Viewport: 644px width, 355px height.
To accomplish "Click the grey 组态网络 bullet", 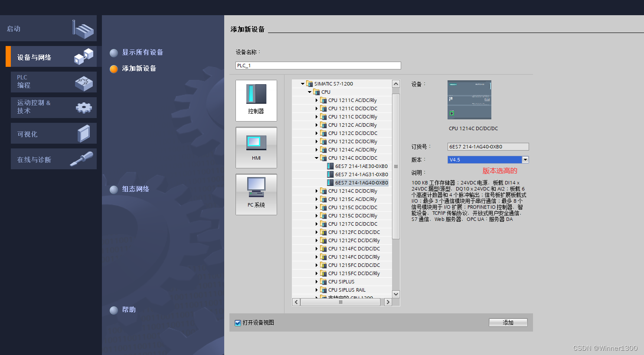I will pyautogui.click(x=114, y=190).
